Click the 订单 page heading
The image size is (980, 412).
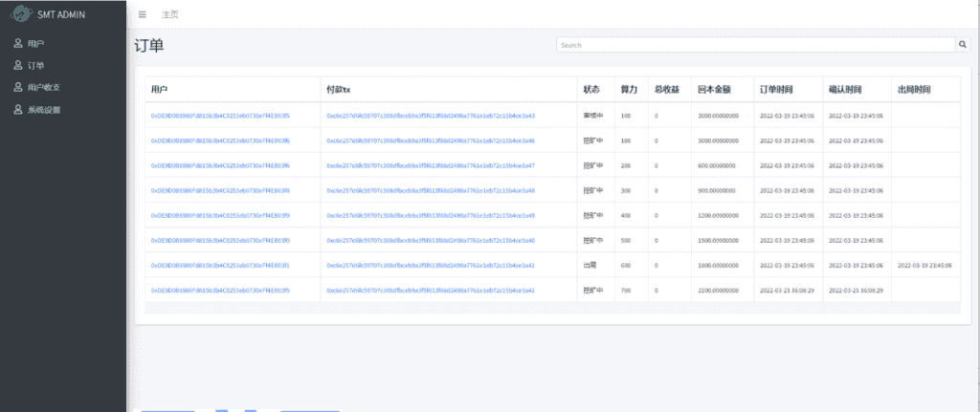click(x=148, y=45)
